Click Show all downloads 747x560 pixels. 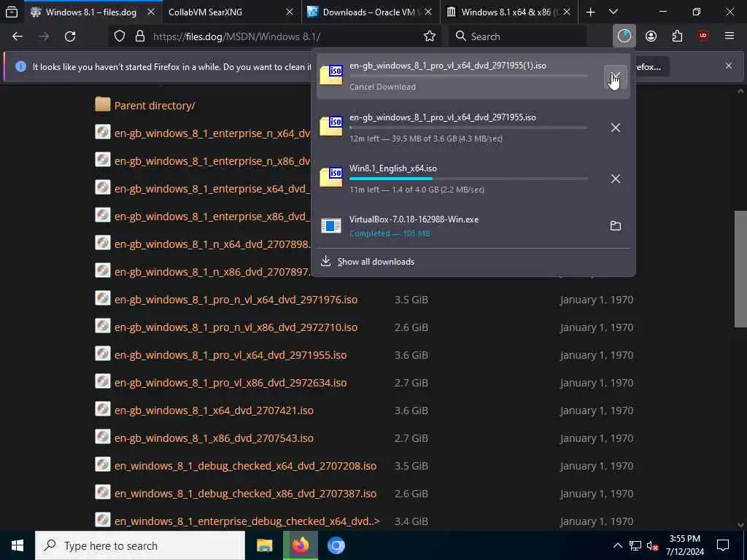[x=376, y=262]
